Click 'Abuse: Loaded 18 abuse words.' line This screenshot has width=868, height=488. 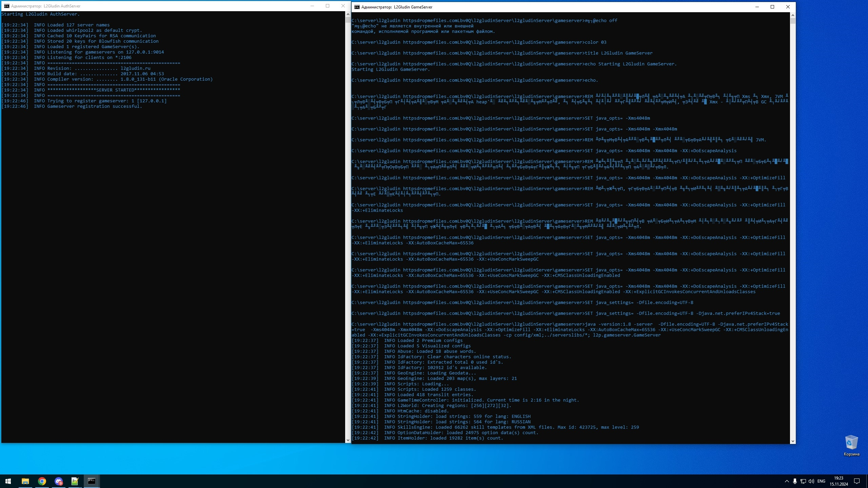(414, 351)
